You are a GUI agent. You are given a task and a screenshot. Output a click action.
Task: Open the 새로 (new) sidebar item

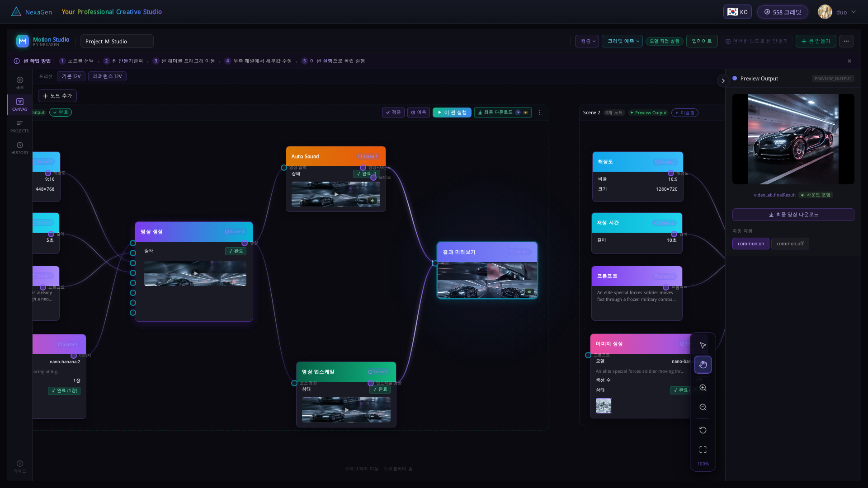click(20, 83)
